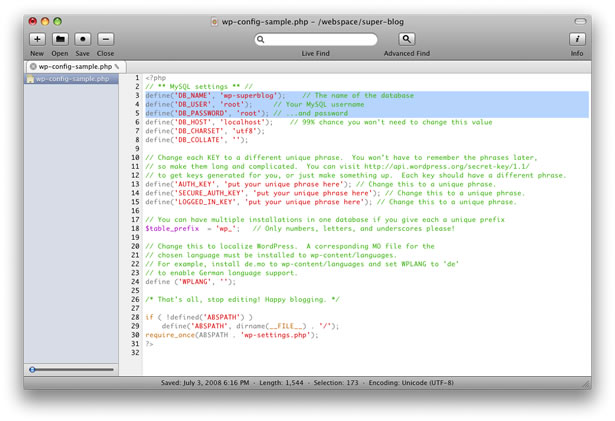Click the 'DB_HOST' localhost line

(318, 122)
